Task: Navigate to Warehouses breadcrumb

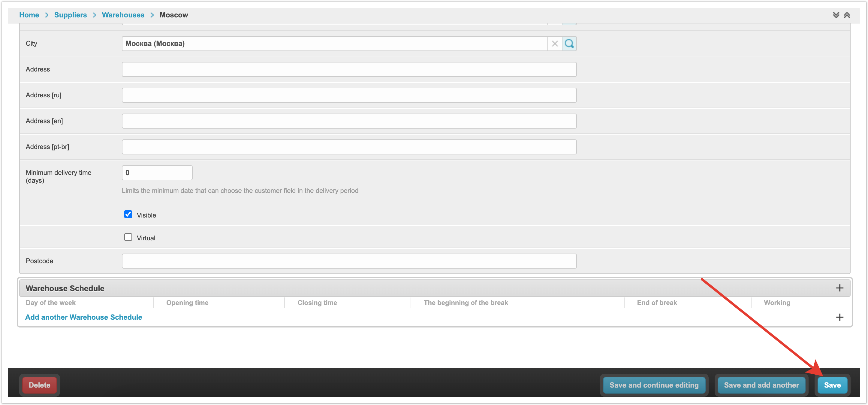Action: [123, 15]
